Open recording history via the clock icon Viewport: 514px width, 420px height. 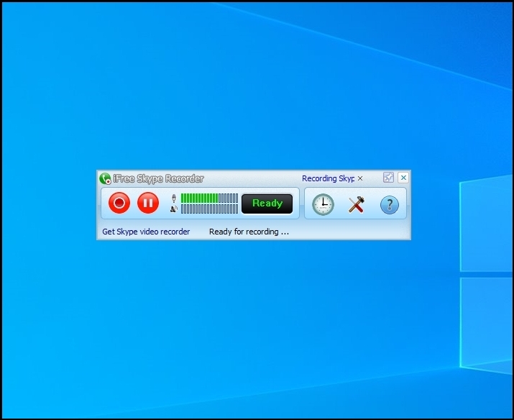pos(323,204)
